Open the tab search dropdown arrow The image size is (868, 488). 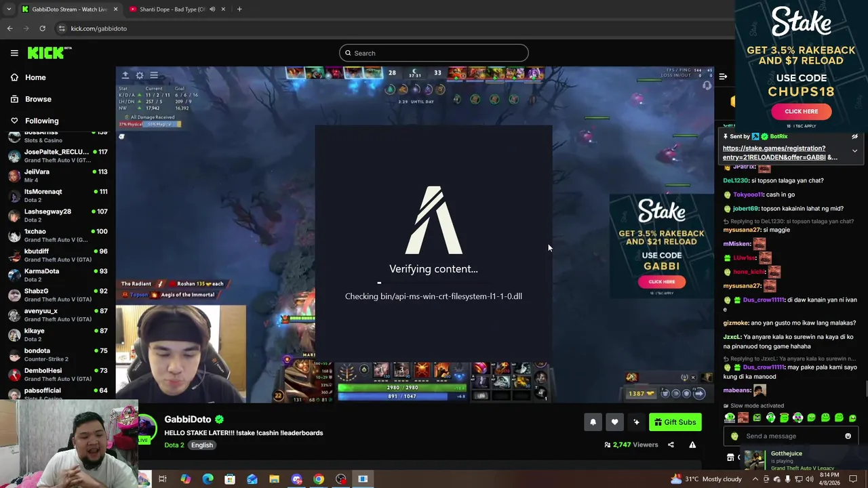pyautogui.click(x=9, y=9)
